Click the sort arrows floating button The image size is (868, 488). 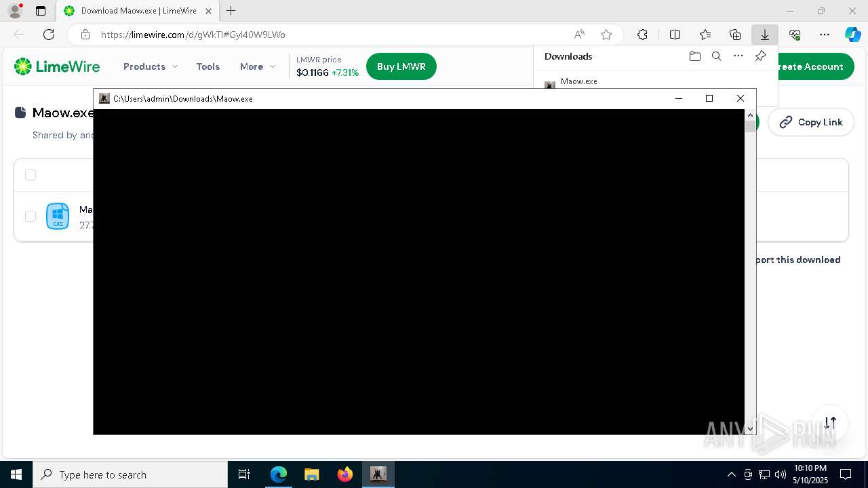coord(831,422)
